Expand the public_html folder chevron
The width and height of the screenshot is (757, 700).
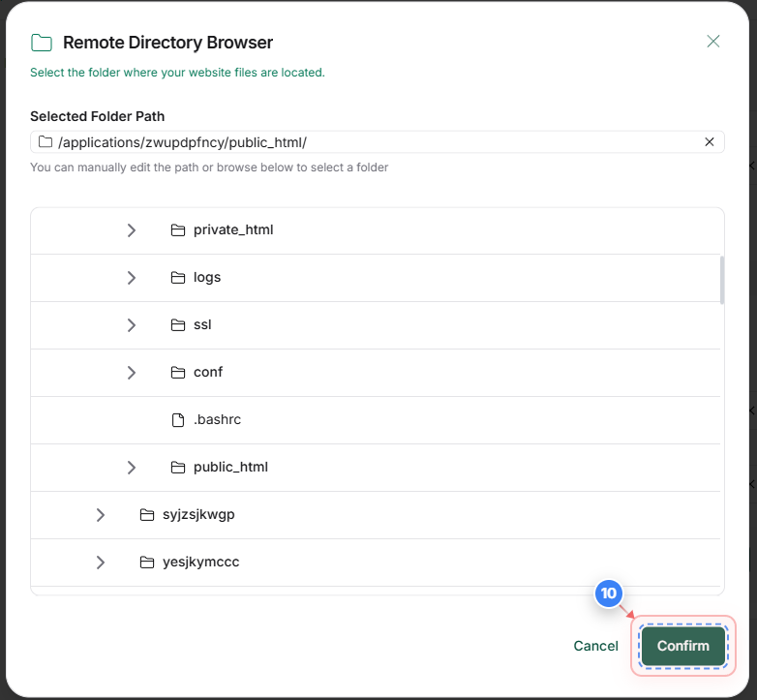132,468
